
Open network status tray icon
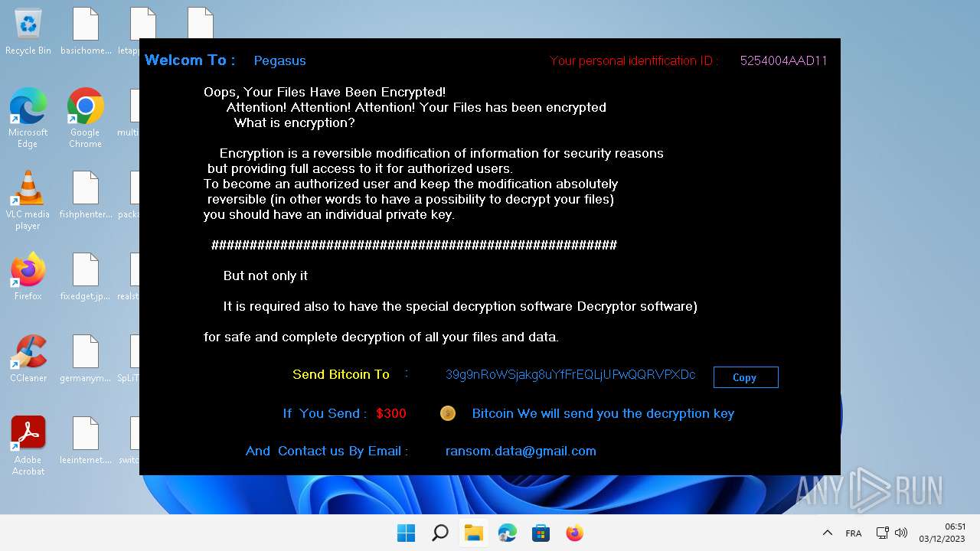(x=882, y=533)
